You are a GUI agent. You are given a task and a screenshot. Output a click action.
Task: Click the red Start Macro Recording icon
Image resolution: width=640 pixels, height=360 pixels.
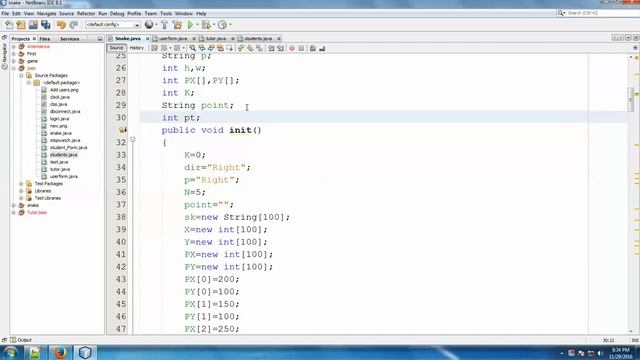(292, 48)
